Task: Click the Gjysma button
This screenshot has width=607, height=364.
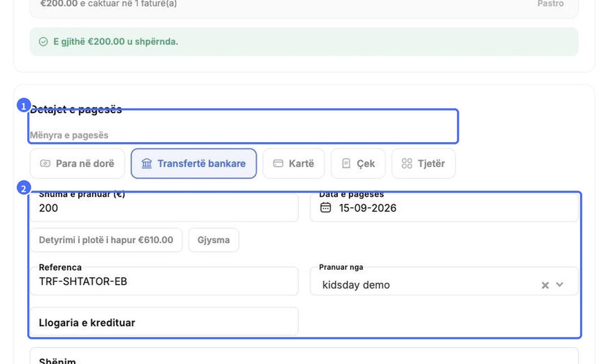Action: click(x=213, y=240)
